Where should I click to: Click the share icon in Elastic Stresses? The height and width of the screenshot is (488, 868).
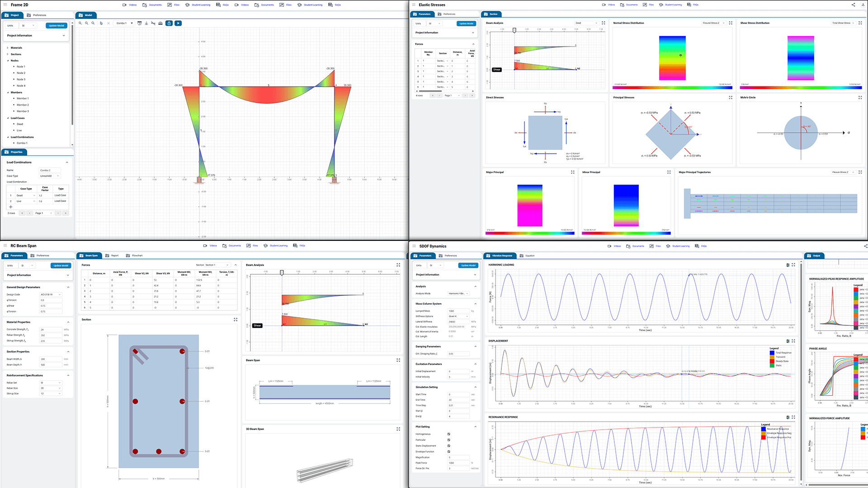pos(854,5)
